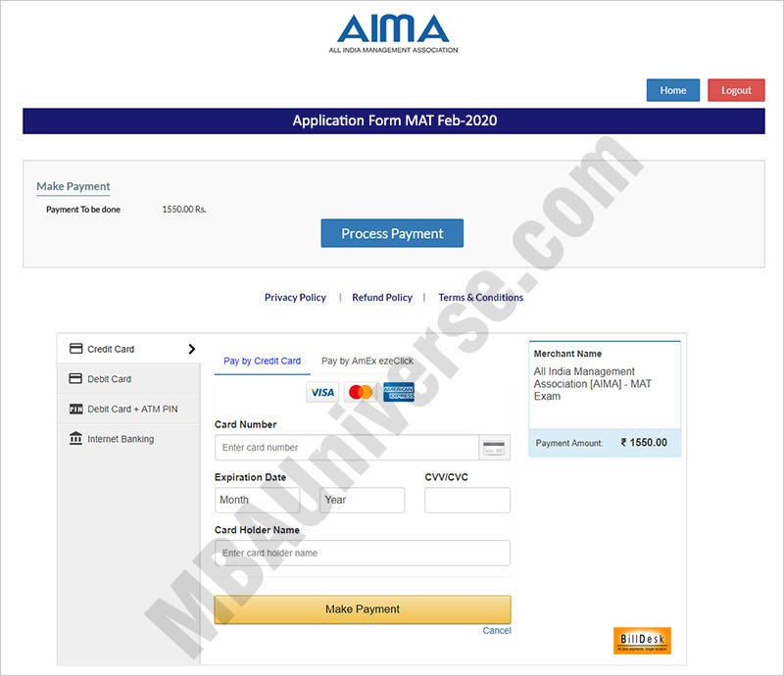Click the Debit Card icon in sidebar
This screenshot has width=784, height=676.
75,378
